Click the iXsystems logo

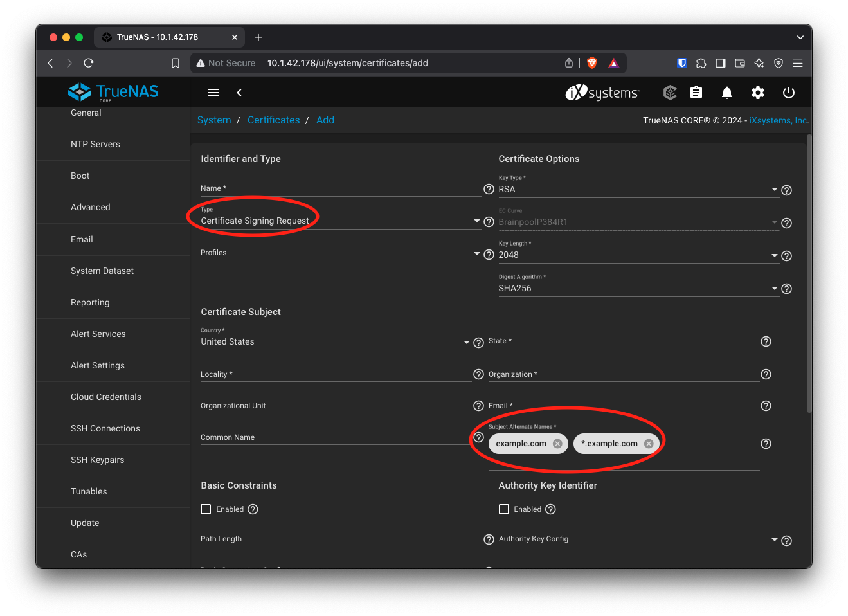(x=602, y=93)
